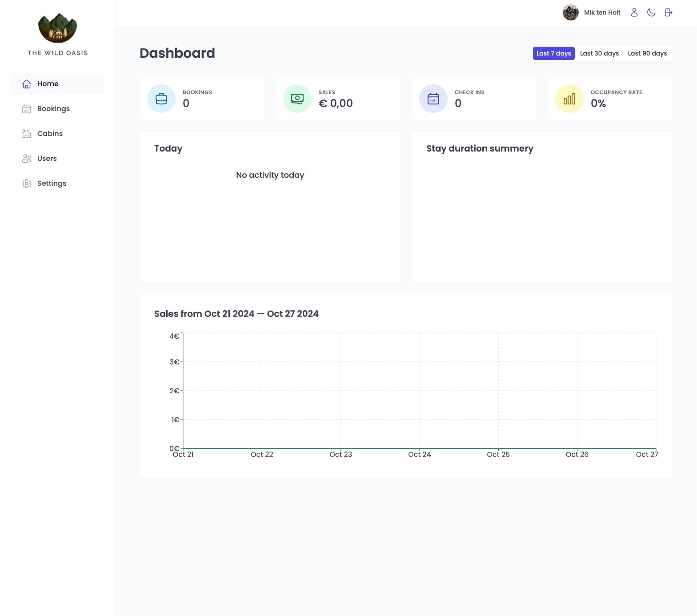The height and width of the screenshot is (616, 697).
Task: Click the Sales banknotes stat icon
Action: [297, 99]
